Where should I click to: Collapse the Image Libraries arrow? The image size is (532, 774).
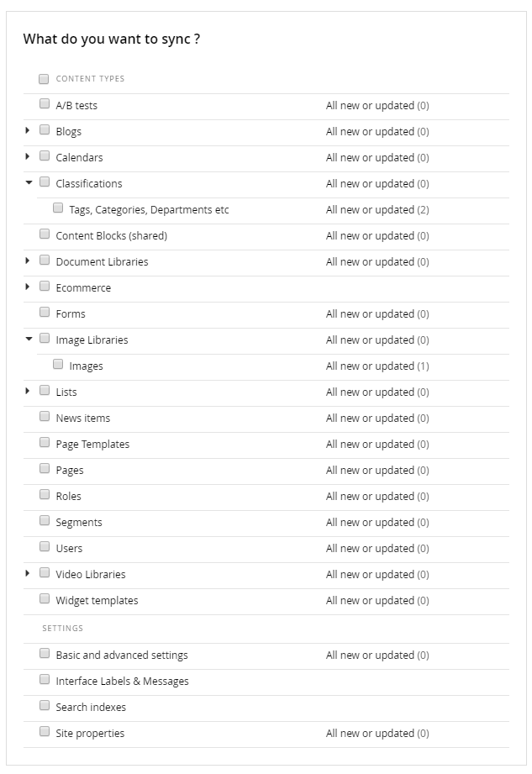pyautogui.click(x=29, y=339)
